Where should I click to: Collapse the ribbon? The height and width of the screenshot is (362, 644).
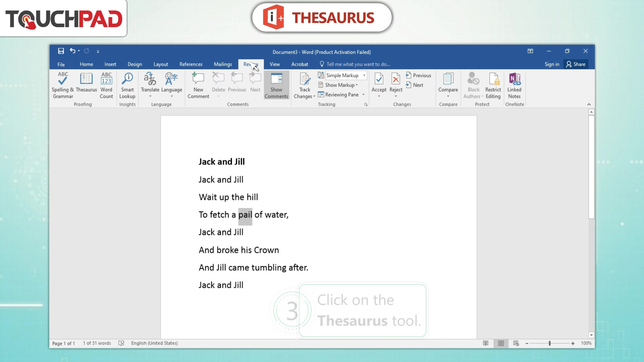tap(589, 104)
